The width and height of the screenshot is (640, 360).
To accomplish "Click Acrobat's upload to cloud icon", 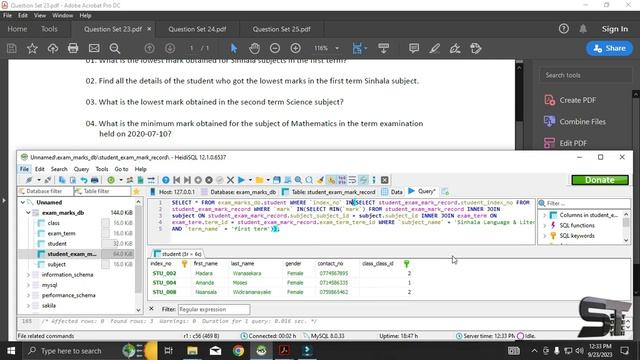I will click(x=53, y=49).
